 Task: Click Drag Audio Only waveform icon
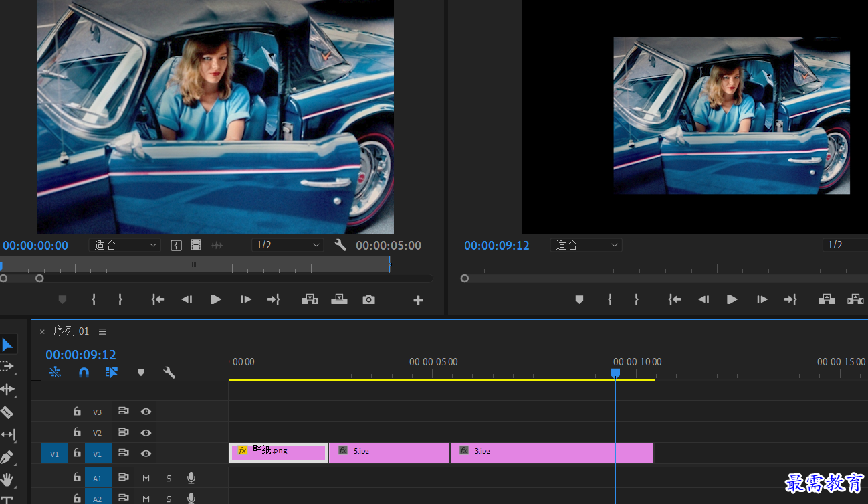point(217,245)
